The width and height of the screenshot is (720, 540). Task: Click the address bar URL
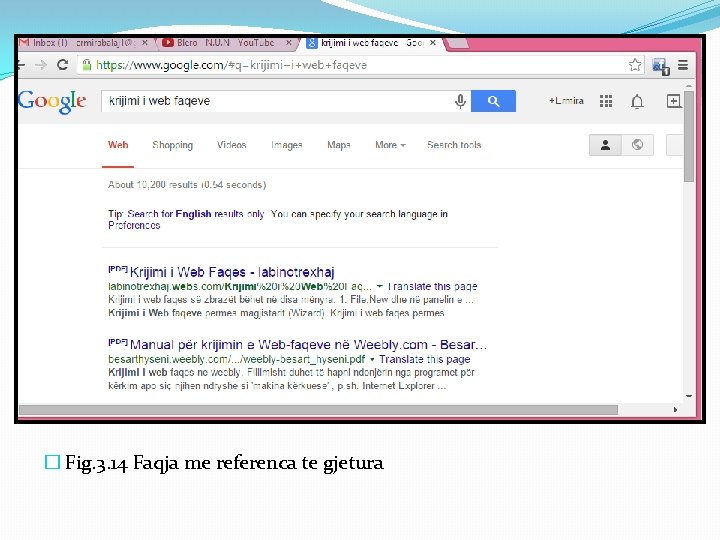point(231,65)
